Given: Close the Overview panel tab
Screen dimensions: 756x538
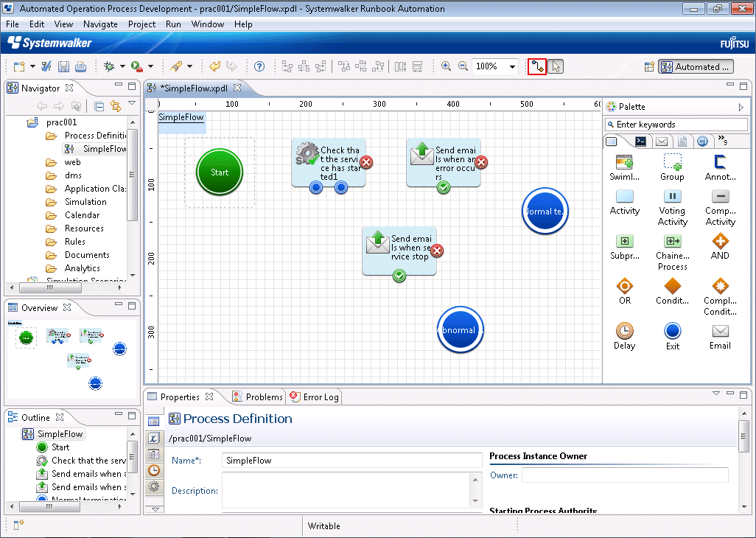Looking at the screenshot, I should (x=67, y=307).
